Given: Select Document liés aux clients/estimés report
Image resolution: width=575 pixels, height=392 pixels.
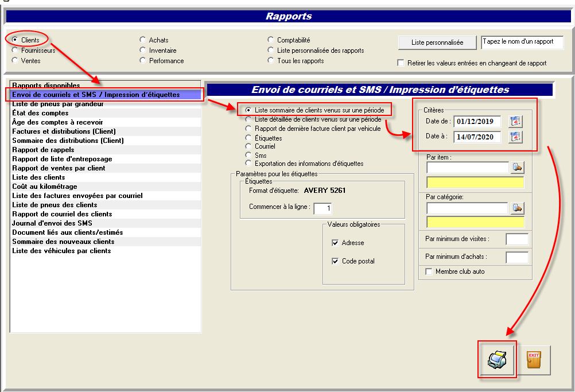Looking at the screenshot, I should pyautogui.click(x=106, y=232).
